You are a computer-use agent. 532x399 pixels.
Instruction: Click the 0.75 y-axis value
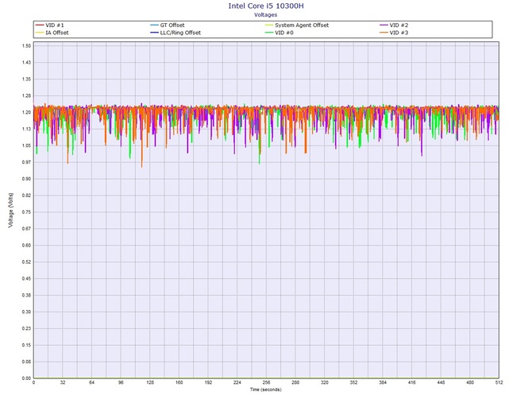[x=26, y=212]
